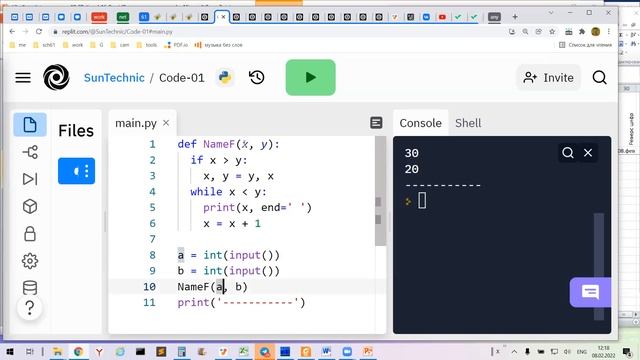Open the Secrets lock icon
Image resolution: width=640 pixels, height=360 pixels.
[30, 234]
